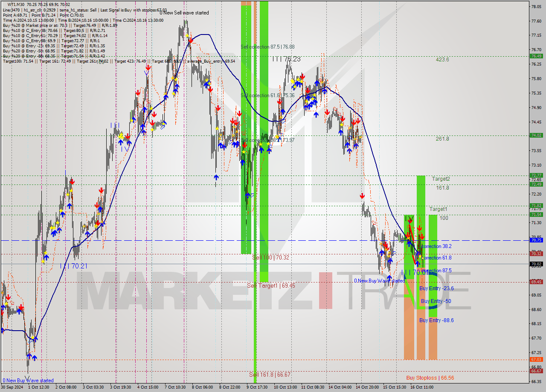
Task: Select the '0 New Sell wave started' label
Action: click(184, 13)
